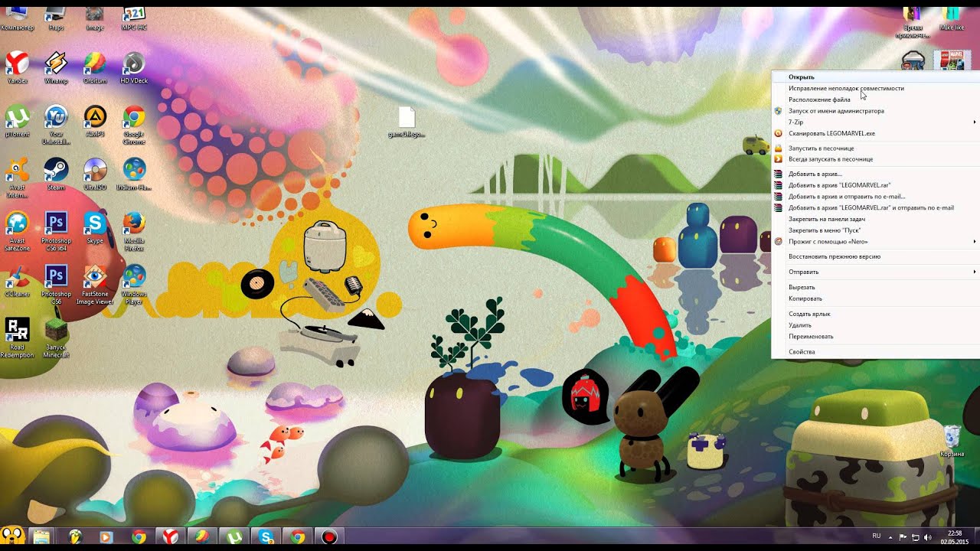The height and width of the screenshot is (551, 980).
Task: Choose Закрепить в меню "Пуск"
Action: [x=875, y=230]
